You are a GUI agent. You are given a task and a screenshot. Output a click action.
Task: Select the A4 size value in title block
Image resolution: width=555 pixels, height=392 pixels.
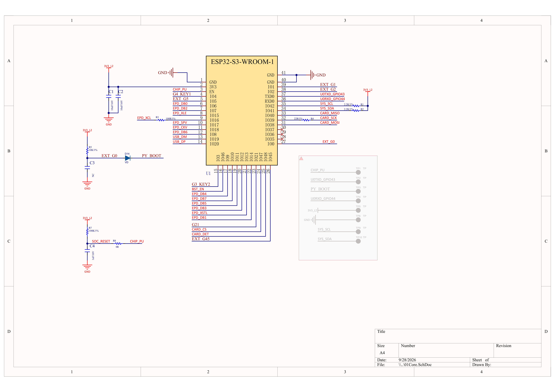(382, 353)
